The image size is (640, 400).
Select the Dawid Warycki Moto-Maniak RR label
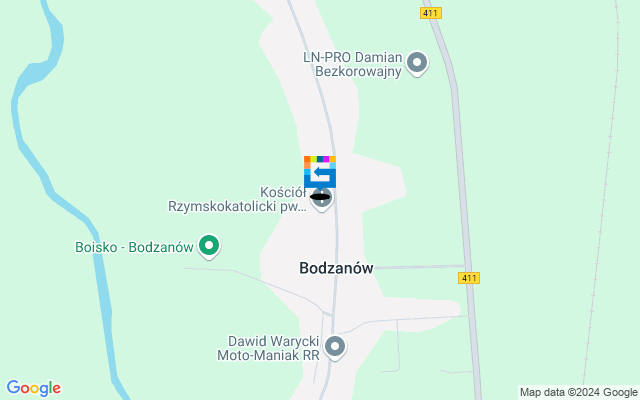click(x=269, y=348)
